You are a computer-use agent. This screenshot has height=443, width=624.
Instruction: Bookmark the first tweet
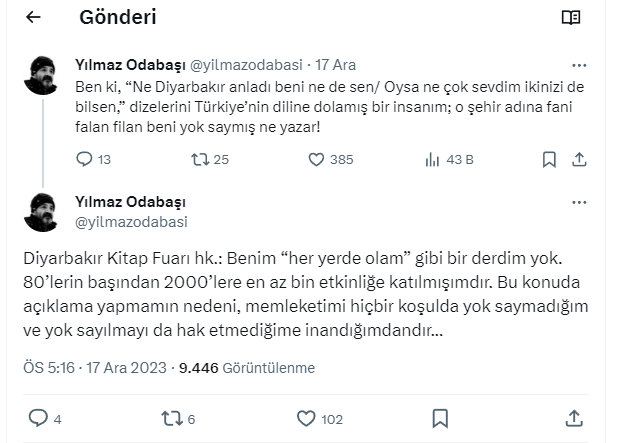(548, 159)
